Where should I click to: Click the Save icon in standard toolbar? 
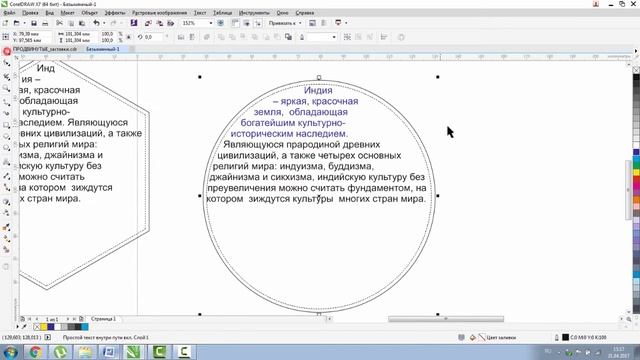point(34,23)
